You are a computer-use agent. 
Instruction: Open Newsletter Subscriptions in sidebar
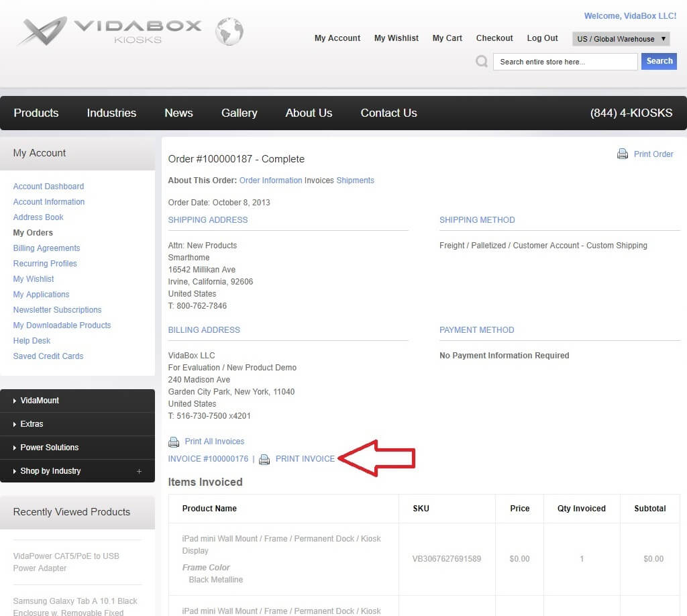57,310
